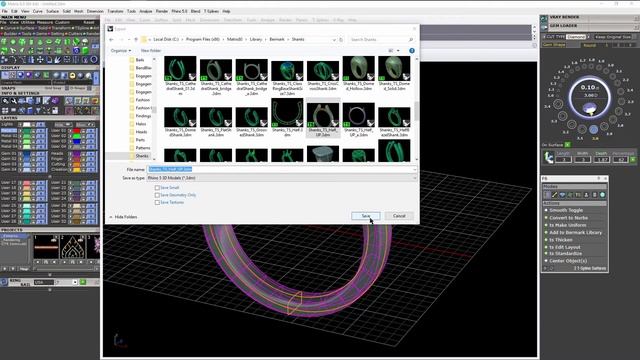Select Shanks_TS_Half_UP.3dm thumbnail
This screenshot has width=640, height=360.
322,118
